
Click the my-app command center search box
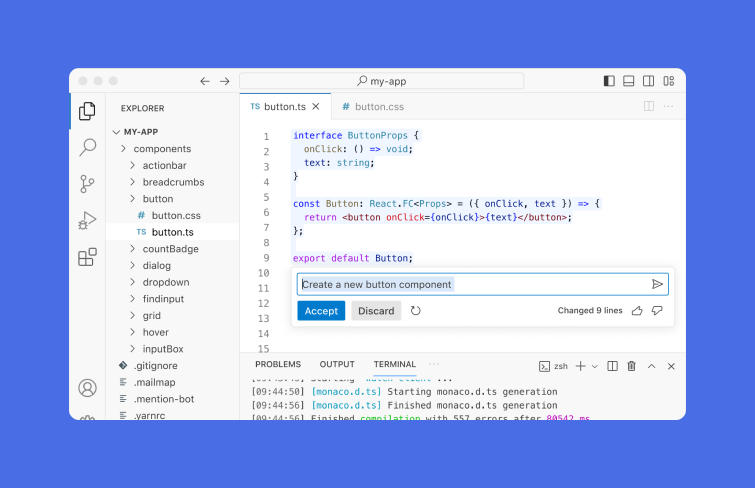tap(381, 81)
